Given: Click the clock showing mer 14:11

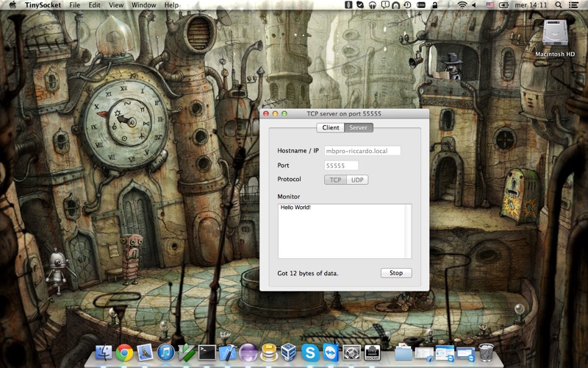Looking at the screenshot, I should pos(531,5).
